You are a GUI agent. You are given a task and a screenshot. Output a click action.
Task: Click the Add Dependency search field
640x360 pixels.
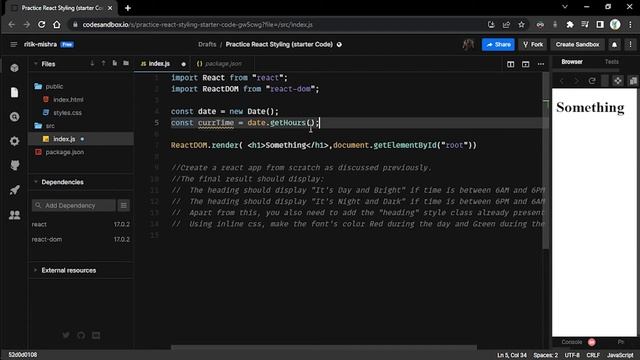coord(73,205)
